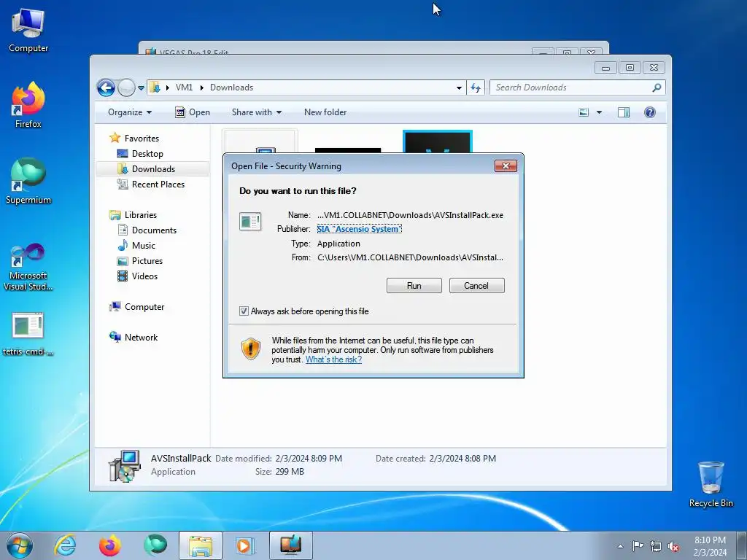This screenshot has width=747, height=560.
Task: Click the Back arrow in Explorer
Action: click(x=106, y=87)
